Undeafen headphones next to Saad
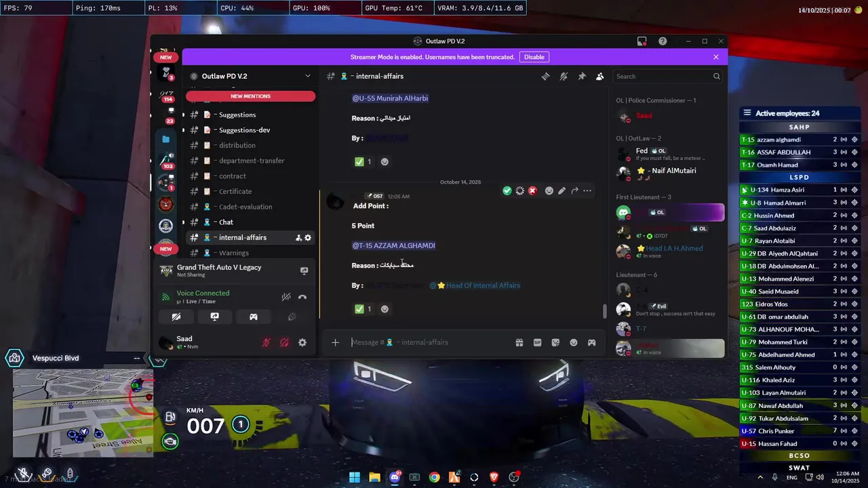Screen dimensions: 868x488 pyautogui.click(x=284, y=342)
